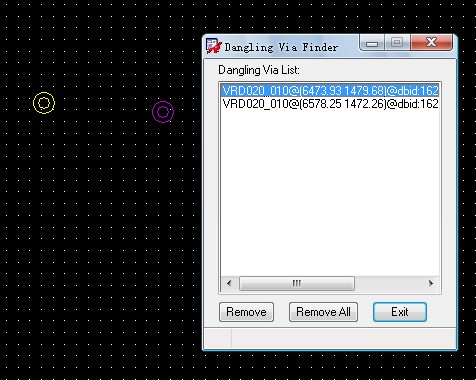The height and width of the screenshot is (380, 476).
Task: Select the yellow highlighted via on canvas
Action: coord(44,103)
